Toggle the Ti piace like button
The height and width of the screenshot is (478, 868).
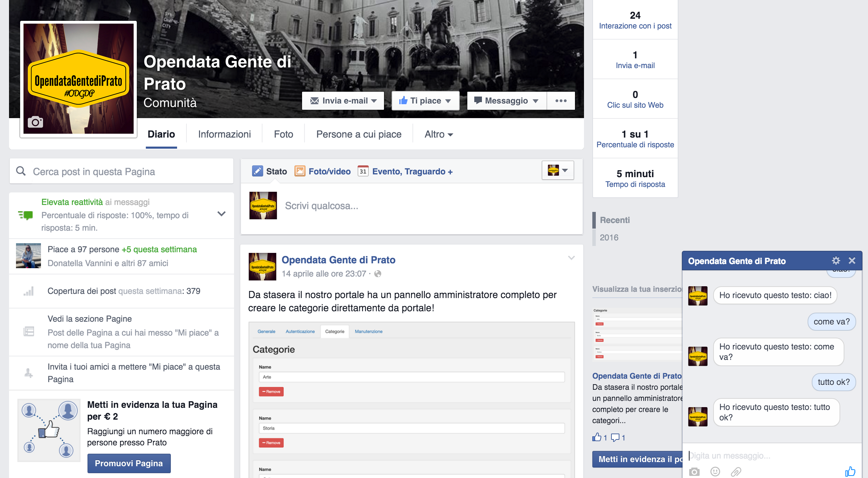click(x=425, y=101)
